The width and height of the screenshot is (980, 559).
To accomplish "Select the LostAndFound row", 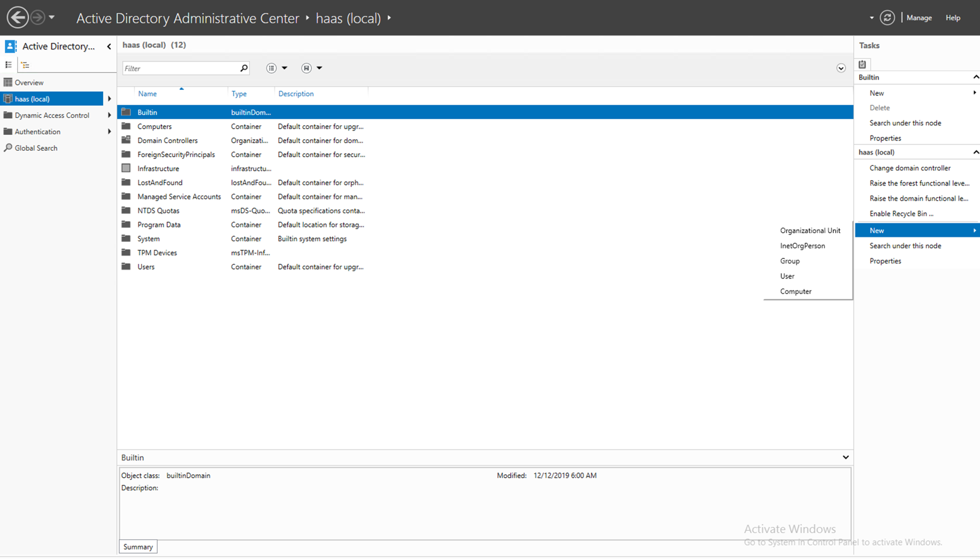I will tap(485, 182).
